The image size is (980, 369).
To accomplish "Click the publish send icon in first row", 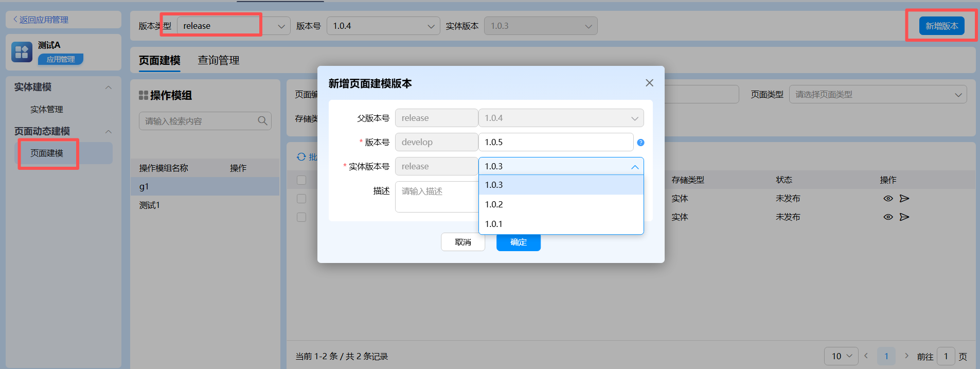I will pos(904,199).
